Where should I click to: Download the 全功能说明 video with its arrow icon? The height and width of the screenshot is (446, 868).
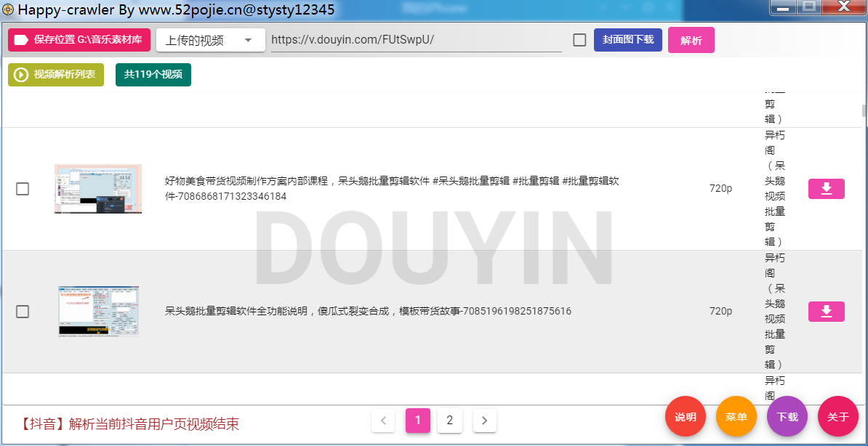click(x=827, y=312)
